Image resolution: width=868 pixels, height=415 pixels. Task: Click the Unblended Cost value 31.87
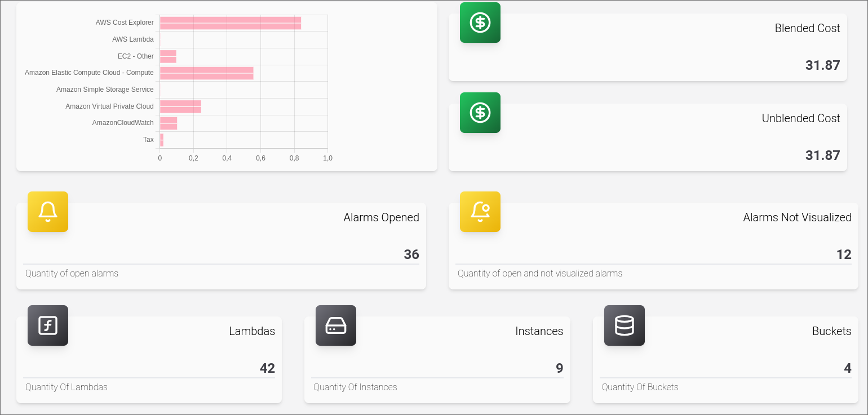(823, 155)
